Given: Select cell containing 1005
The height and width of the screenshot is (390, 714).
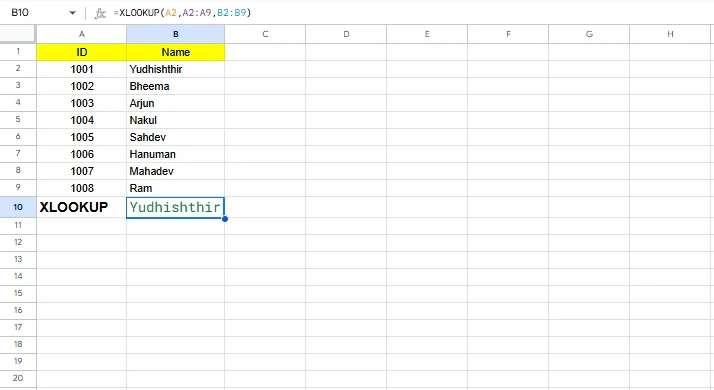Looking at the screenshot, I should tap(82, 137).
